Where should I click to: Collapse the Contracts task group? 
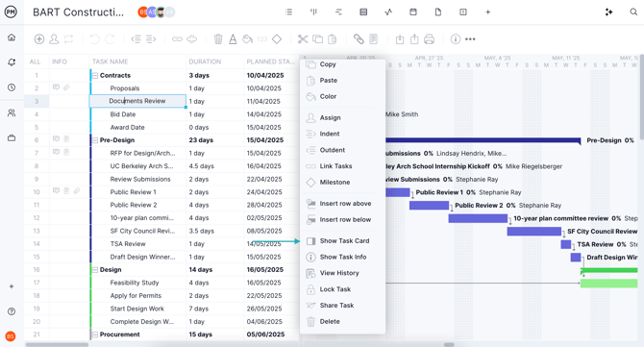(x=95, y=76)
